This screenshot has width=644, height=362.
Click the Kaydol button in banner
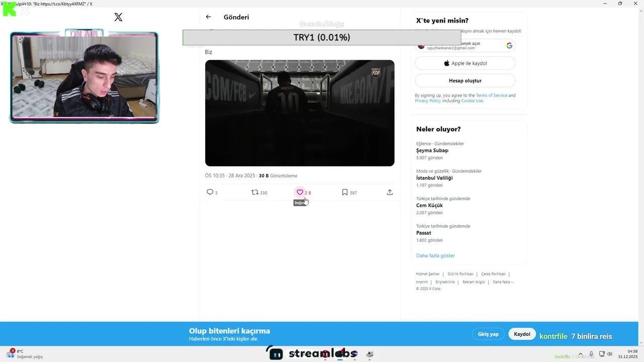[522, 334]
